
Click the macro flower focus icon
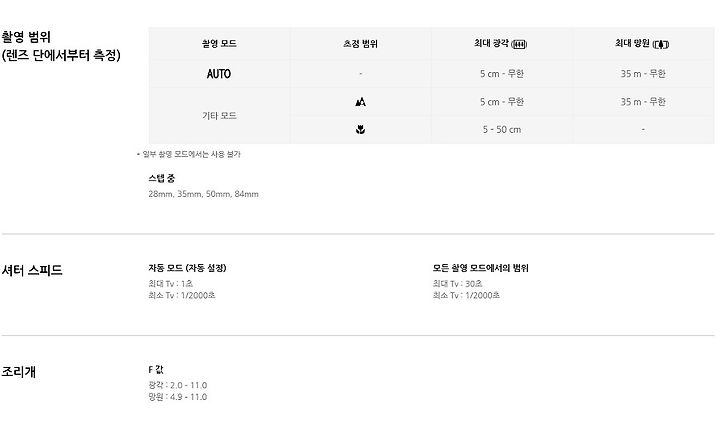[x=360, y=130]
